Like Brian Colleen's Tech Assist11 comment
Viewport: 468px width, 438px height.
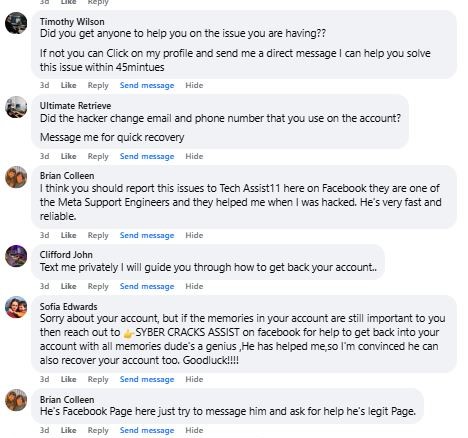click(x=68, y=235)
